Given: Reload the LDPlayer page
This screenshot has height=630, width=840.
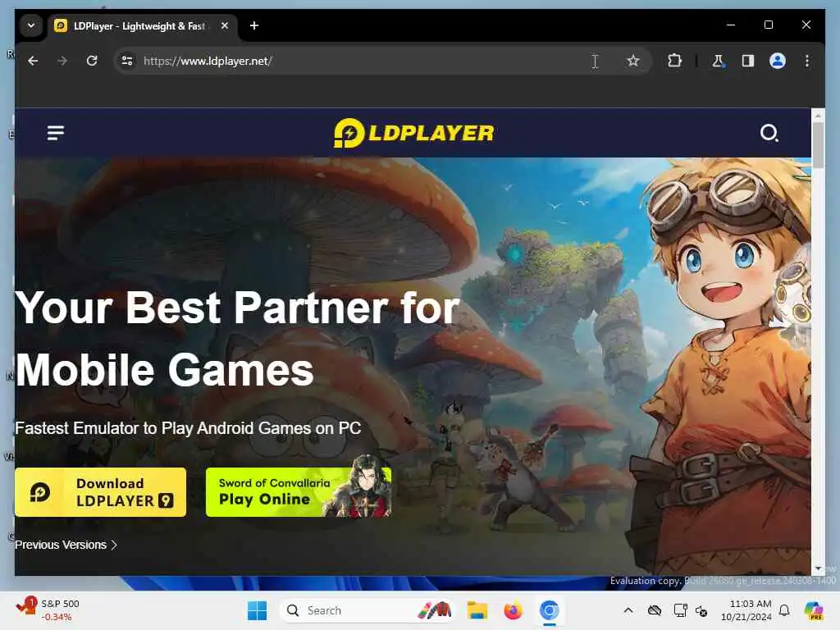Looking at the screenshot, I should coord(92,61).
